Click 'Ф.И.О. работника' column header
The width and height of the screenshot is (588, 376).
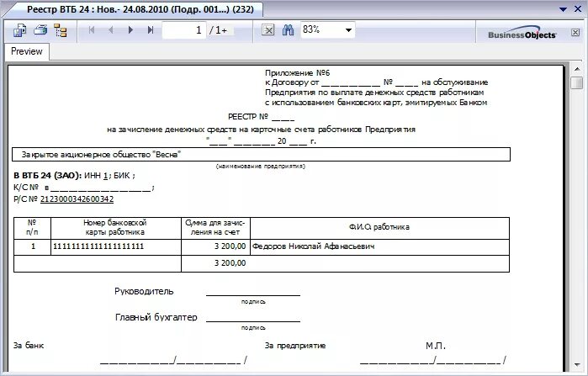tap(379, 227)
